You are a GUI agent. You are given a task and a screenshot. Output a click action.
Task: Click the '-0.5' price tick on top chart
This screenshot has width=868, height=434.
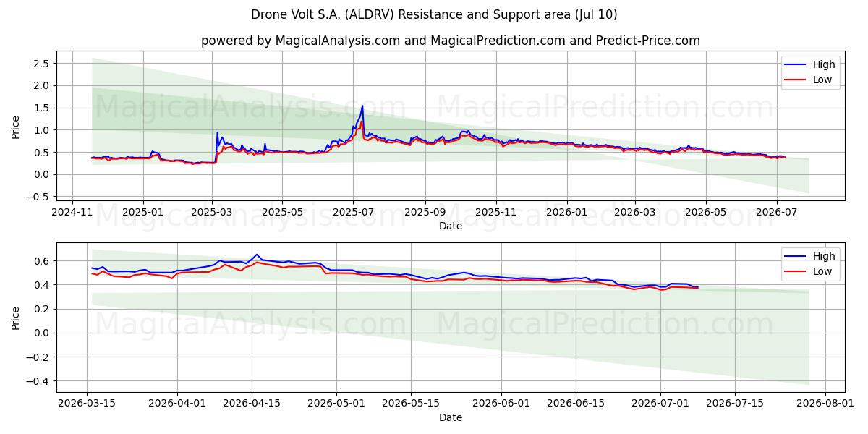38,197
